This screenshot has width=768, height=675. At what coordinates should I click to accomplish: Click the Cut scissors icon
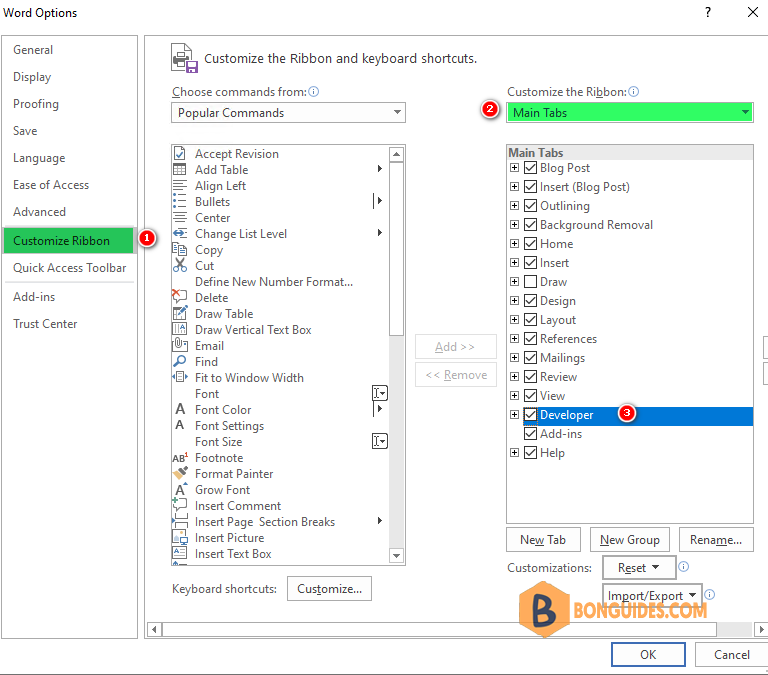180,265
